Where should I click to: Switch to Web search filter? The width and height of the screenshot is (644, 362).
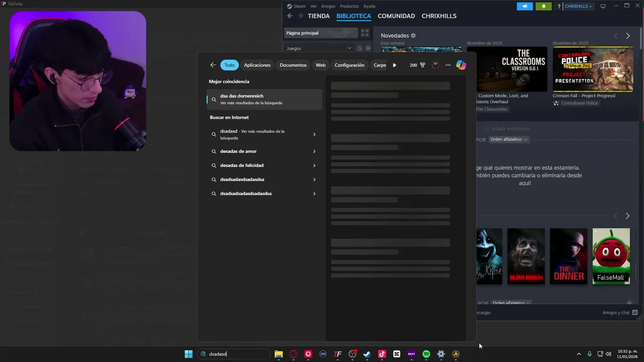coord(320,65)
